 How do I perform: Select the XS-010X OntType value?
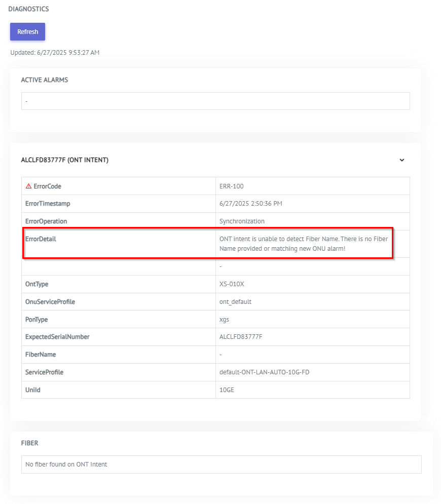click(x=233, y=284)
